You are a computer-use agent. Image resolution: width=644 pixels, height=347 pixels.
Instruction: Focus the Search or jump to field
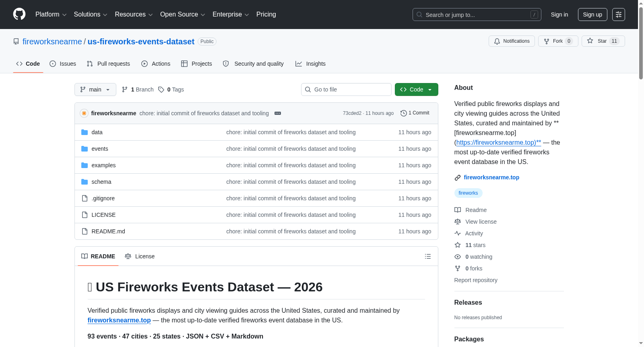pyautogui.click(x=477, y=15)
